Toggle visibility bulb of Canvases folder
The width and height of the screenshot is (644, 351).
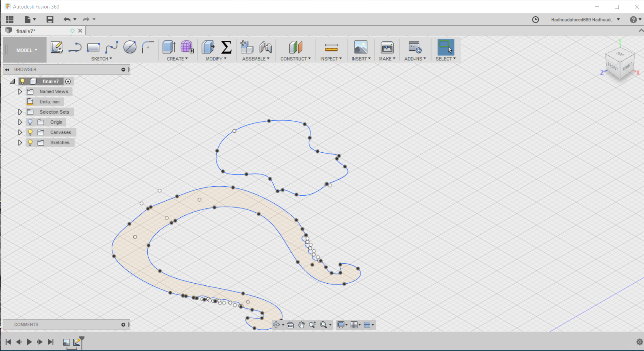point(30,132)
